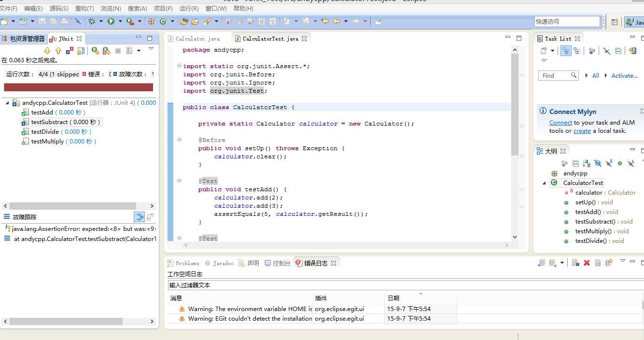The image size is (644, 340).
Task: Select ignored testMultiply row
Action: pos(59,142)
